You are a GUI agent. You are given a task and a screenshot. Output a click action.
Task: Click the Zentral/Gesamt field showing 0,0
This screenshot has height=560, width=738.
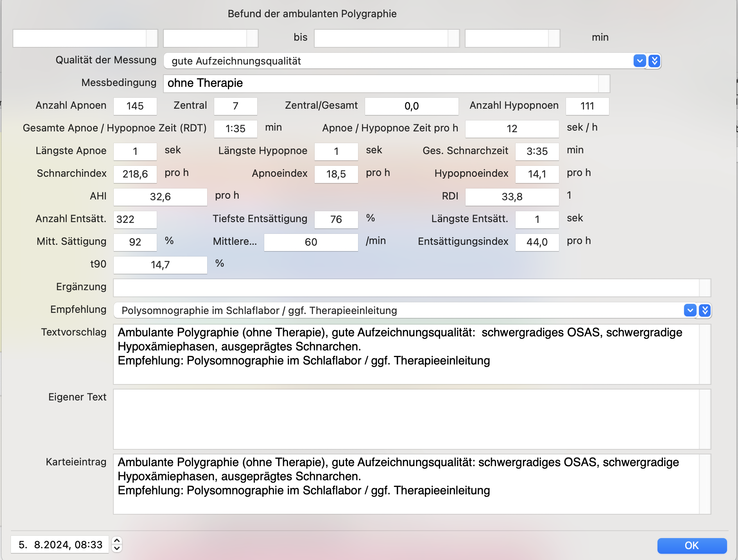[412, 106]
